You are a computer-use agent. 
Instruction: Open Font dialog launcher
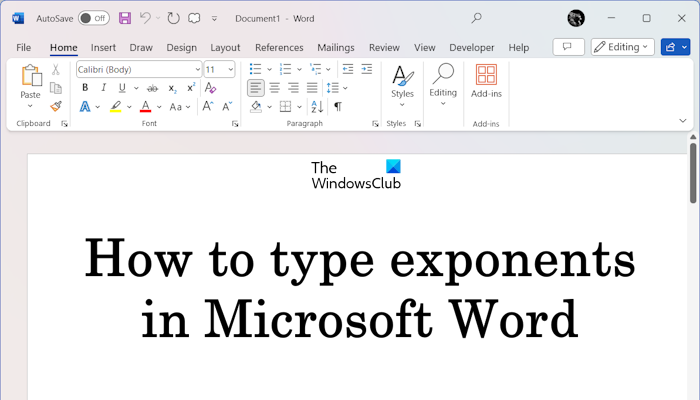pyautogui.click(x=235, y=124)
